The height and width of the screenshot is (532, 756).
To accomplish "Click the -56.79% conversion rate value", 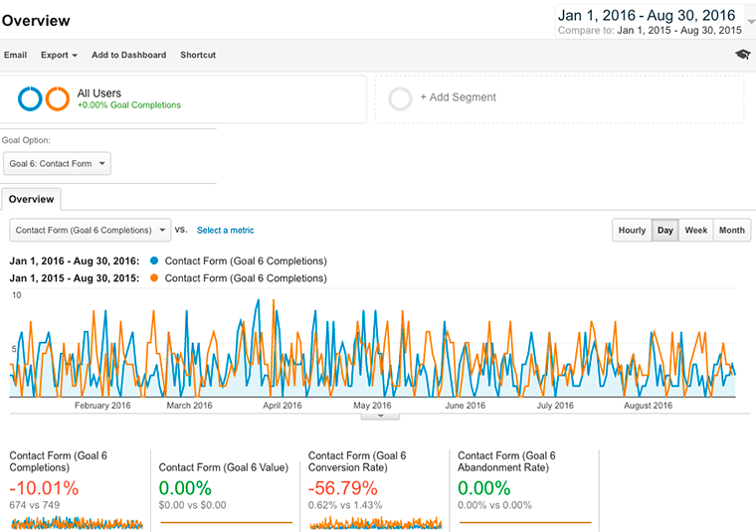I will tap(343, 488).
